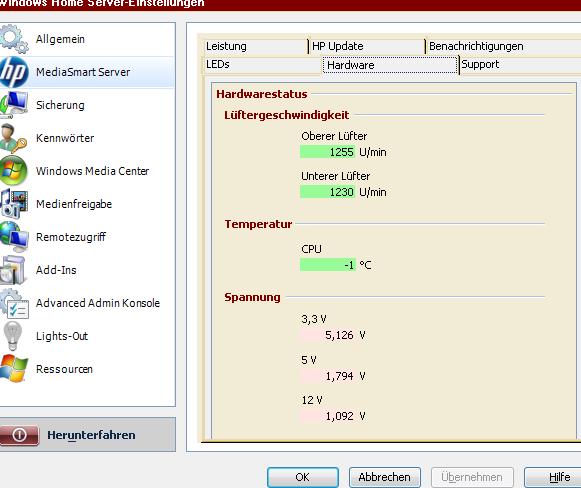Image resolution: width=581 pixels, height=488 pixels.
Task: Confirm settings with the OK button
Action: 303,477
